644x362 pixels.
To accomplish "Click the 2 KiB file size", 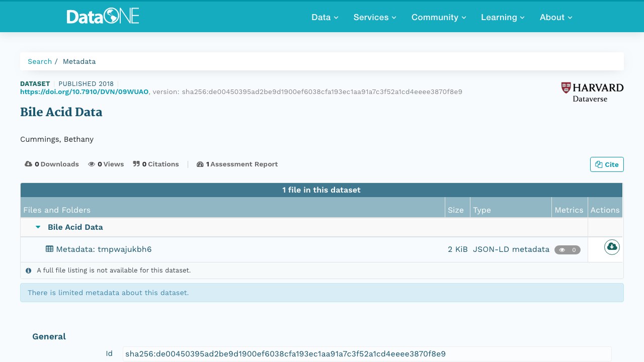I will (x=458, y=249).
